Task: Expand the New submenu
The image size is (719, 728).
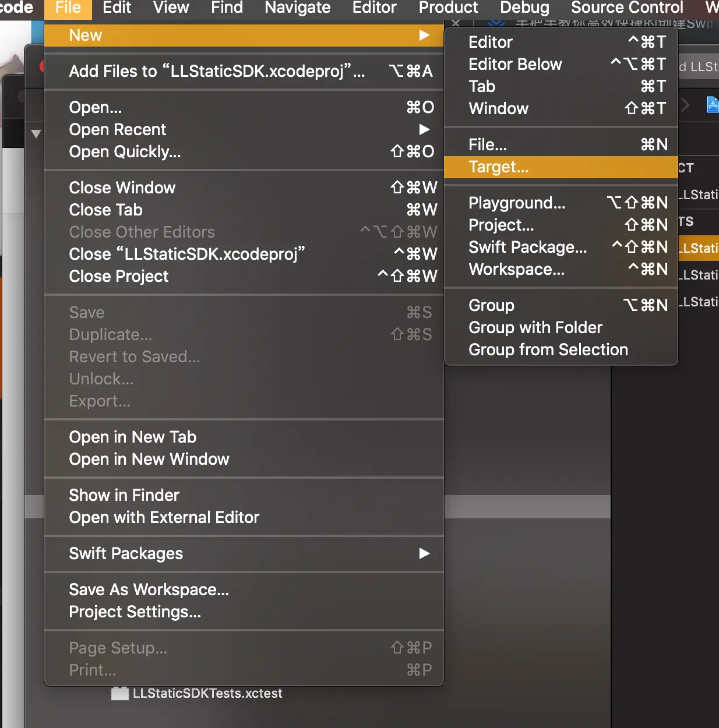Action: pyautogui.click(x=244, y=36)
